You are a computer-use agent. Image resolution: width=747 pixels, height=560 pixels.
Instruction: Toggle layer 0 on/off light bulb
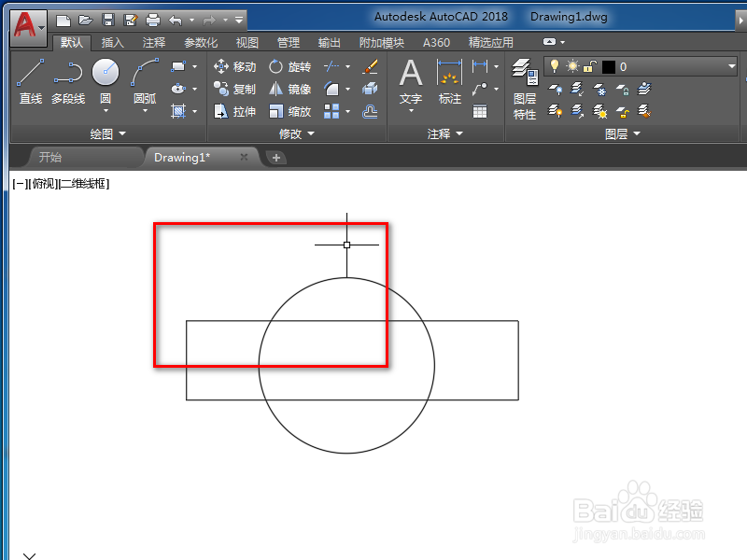pos(554,66)
